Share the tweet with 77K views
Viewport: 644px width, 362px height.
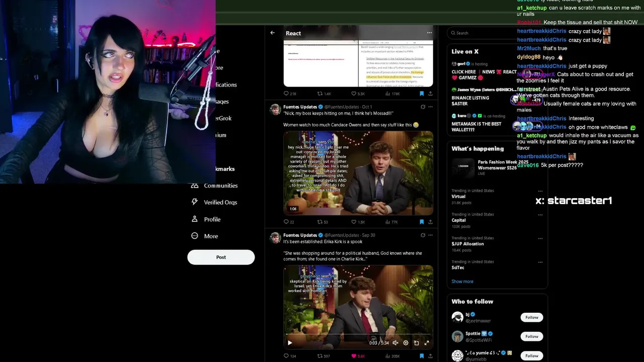click(x=430, y=222)
